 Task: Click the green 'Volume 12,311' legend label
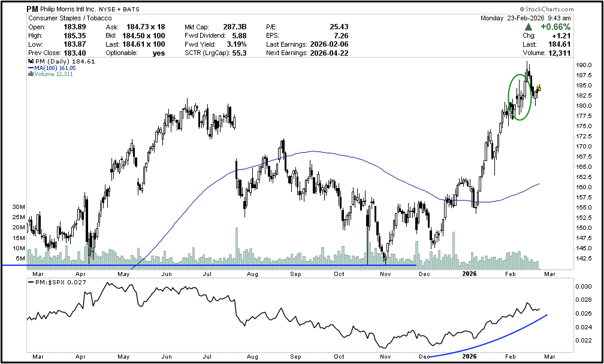coord(53,74)
